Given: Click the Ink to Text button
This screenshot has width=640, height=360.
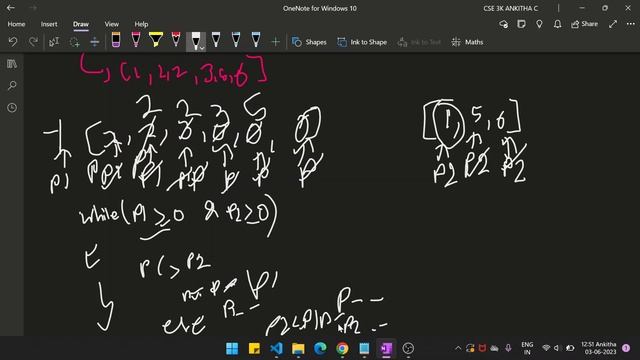Looking at the screenshot, I should (419, 42).
